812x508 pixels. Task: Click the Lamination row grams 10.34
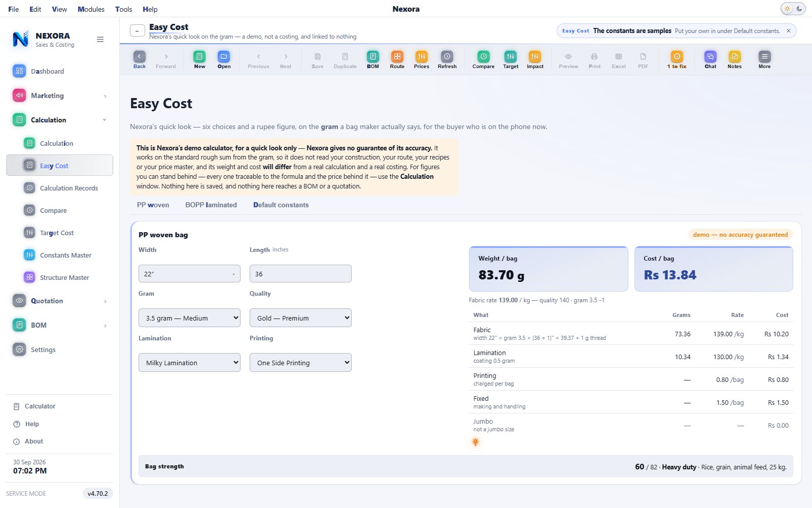[x=683, y=357]
